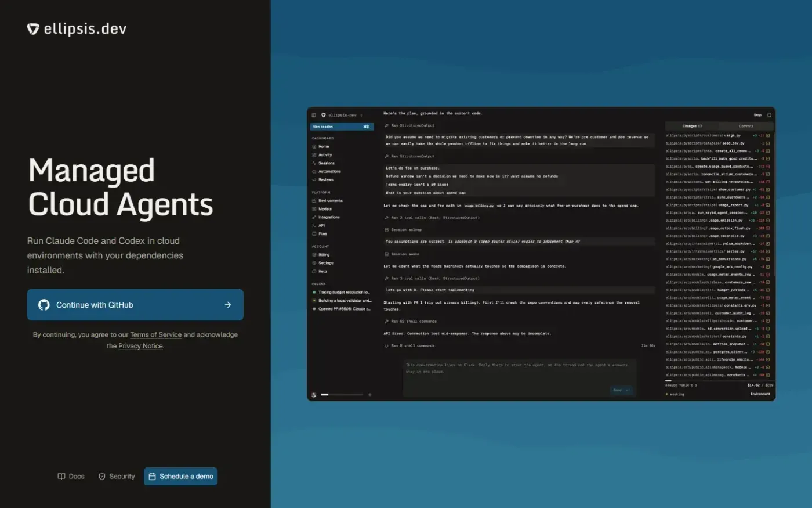
Task: Open Settings under Account
Action: tap(322, 263)
